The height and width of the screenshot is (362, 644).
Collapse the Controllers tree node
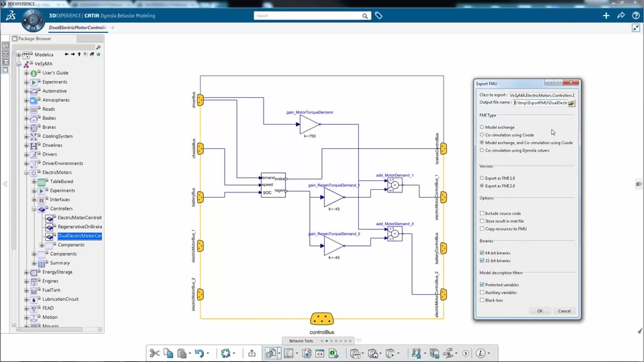tap(34, 208)
